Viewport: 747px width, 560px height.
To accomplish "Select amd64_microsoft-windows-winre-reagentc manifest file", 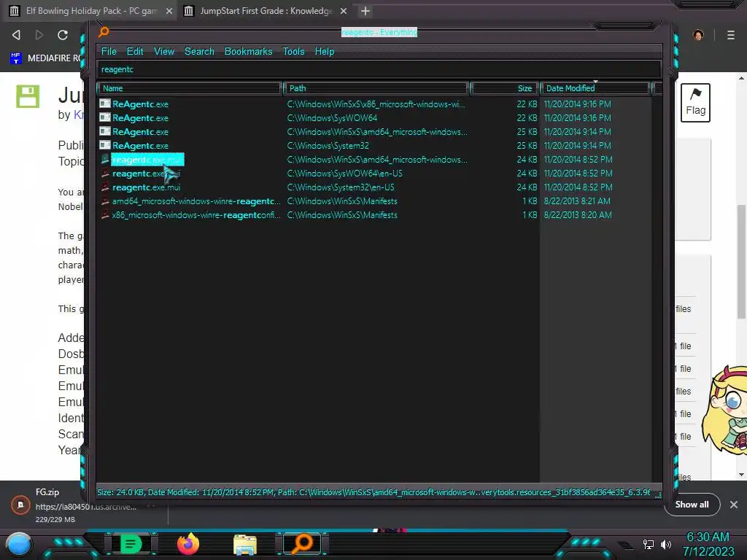I will (196, 201).
